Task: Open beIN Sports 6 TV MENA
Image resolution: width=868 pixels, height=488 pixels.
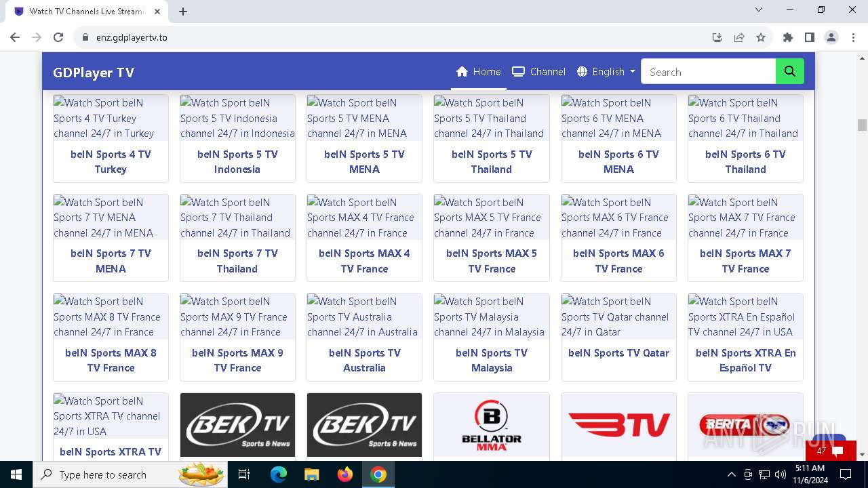Action: pos(618,162)
